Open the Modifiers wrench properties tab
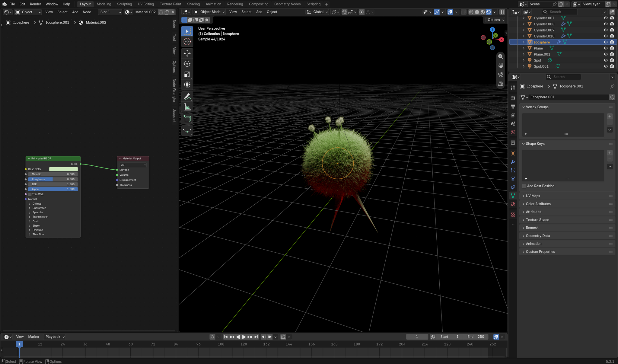Screen dimensions: 618x364 (x=513, y=162)
